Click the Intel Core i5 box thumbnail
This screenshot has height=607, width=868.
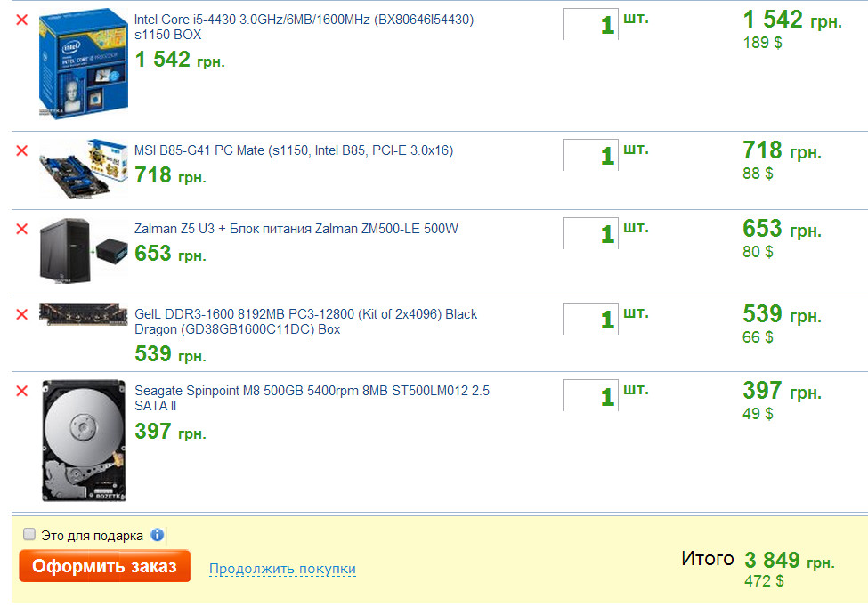click(x=83, y=63)
